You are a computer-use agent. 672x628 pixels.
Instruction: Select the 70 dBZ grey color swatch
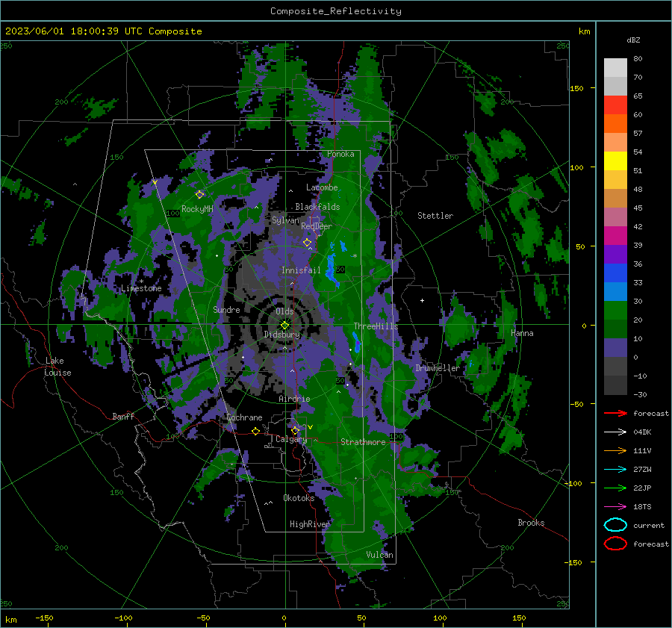tap(615, 86)
